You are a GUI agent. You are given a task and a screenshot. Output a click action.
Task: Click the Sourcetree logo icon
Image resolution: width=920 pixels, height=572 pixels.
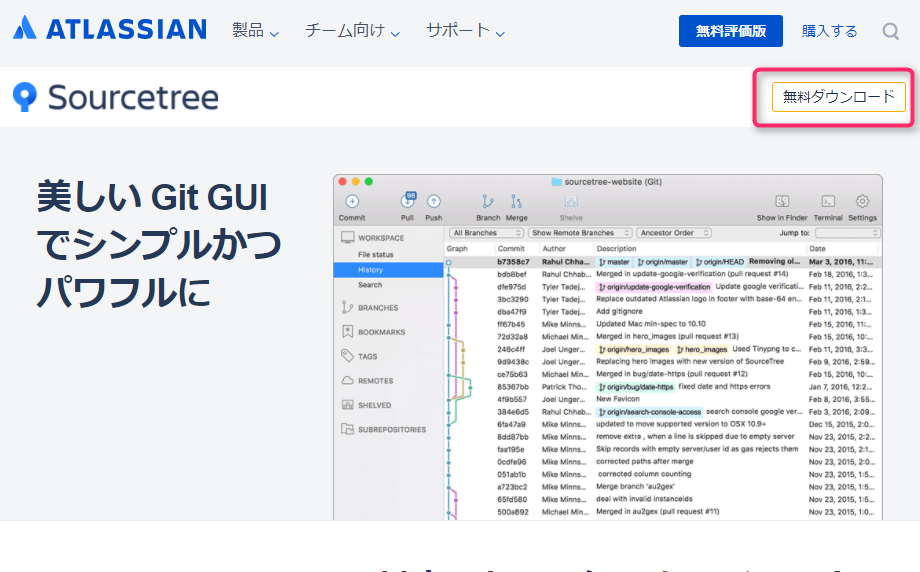(25, 97)
